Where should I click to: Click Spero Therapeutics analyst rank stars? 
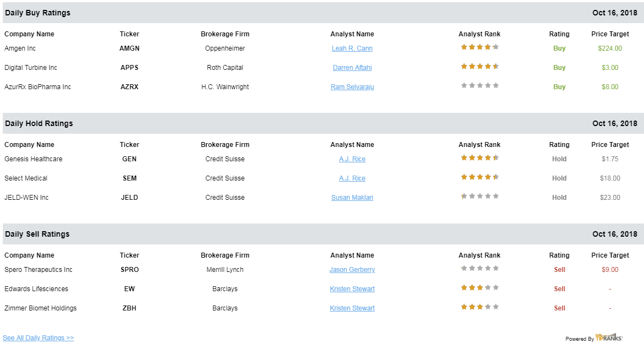point(480,269)
